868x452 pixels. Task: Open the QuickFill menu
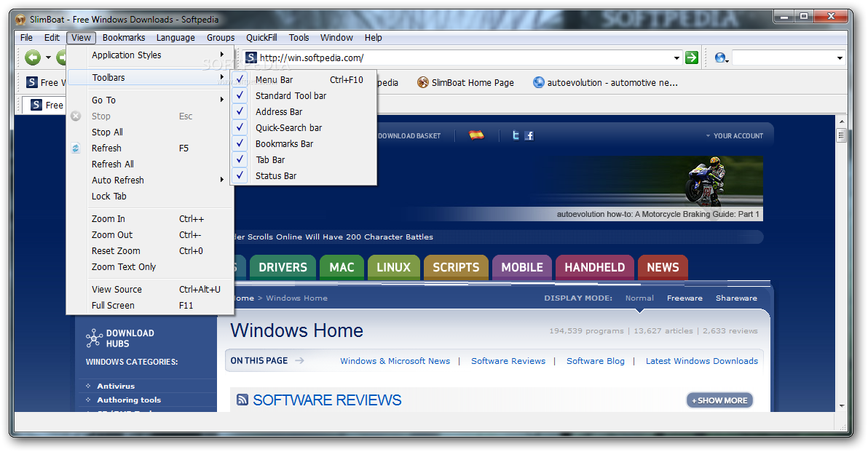coord(261,38)
